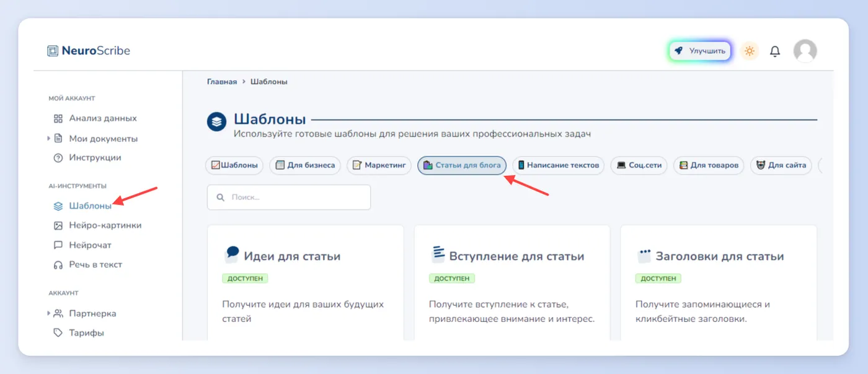Select the Маркетинг filter tab
This screenshot has width=868, height=374.
coord(379,165)
